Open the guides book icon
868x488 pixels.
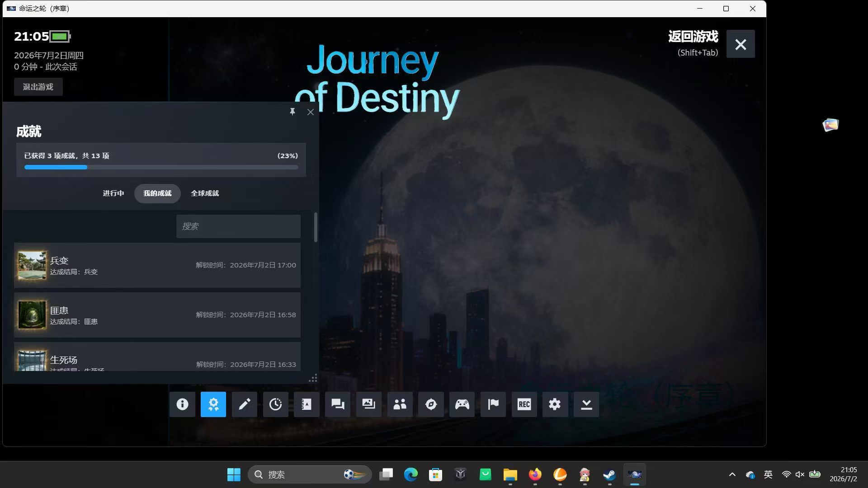(307, 404)
